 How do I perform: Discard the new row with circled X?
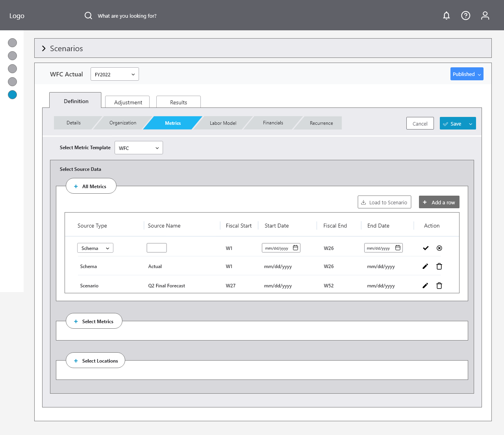click(x=439, y=248)
